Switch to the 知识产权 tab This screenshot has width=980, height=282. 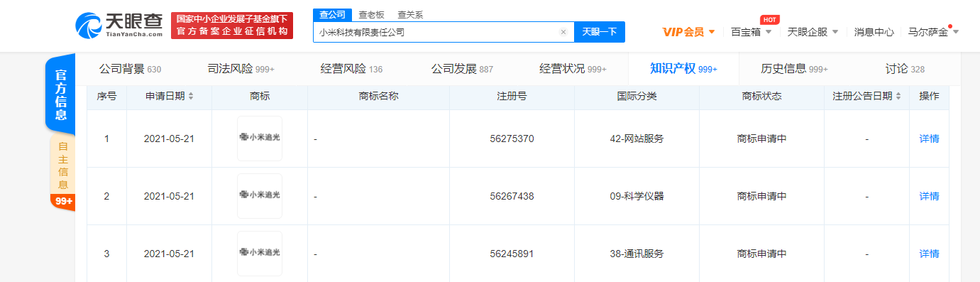683,69
